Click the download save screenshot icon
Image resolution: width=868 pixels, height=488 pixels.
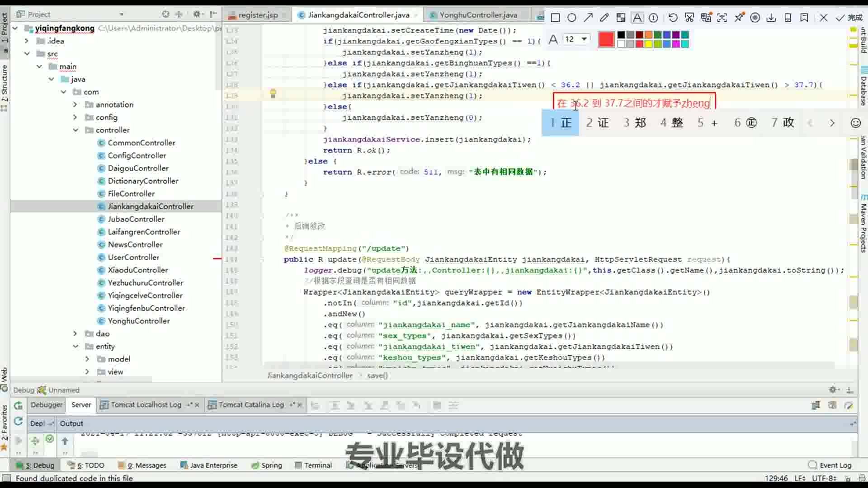coord(771,18)
